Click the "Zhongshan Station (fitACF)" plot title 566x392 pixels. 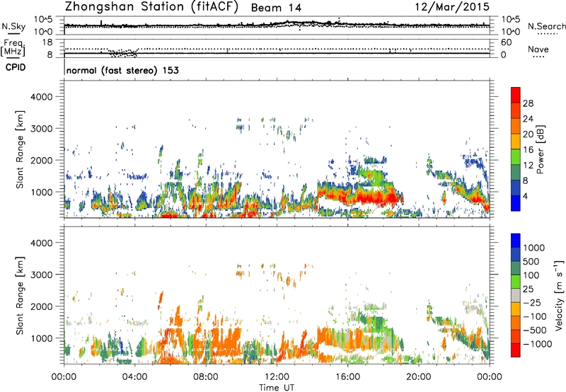click(151, 6)
